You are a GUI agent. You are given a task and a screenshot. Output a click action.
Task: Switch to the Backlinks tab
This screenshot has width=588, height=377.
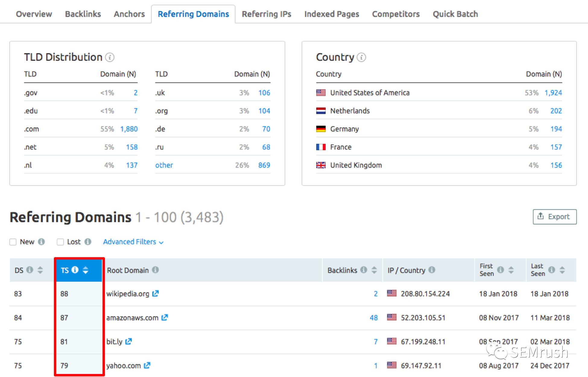click(83, 14)
